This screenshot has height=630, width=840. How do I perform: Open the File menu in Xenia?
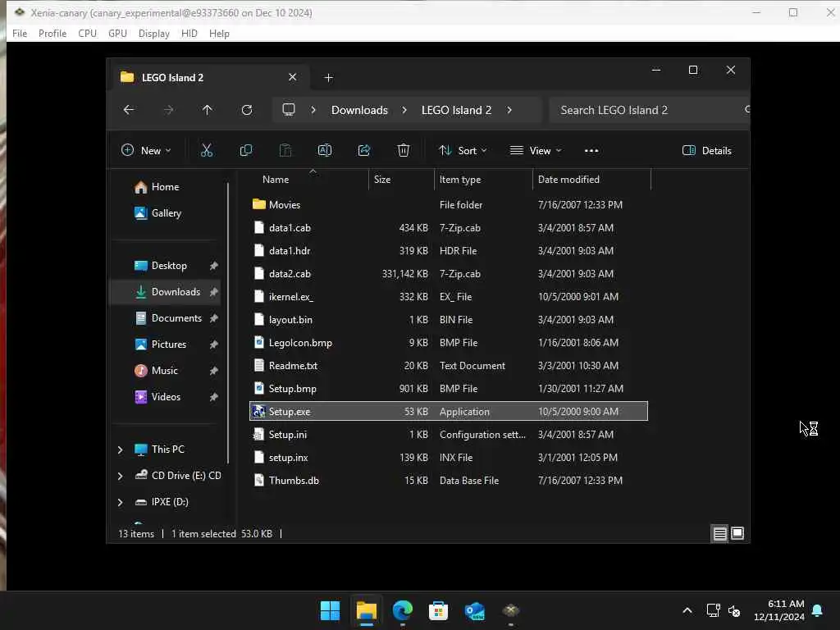pyautogui.click(x=20, y=33)
